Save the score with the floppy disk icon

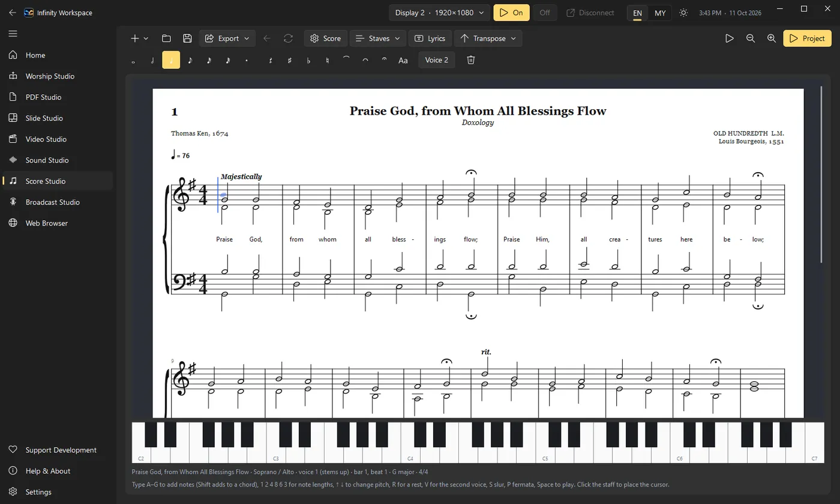pyautogui.click(x=187, y=38)
